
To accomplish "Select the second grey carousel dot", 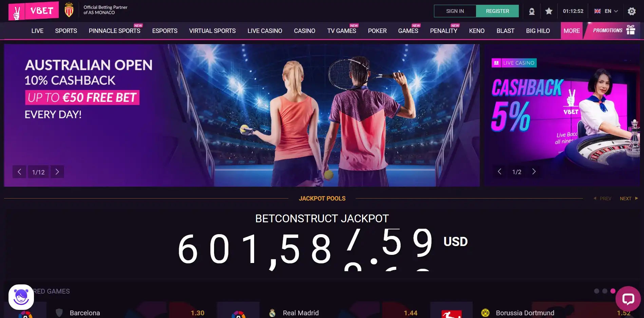I will click(x=605, y=291).
